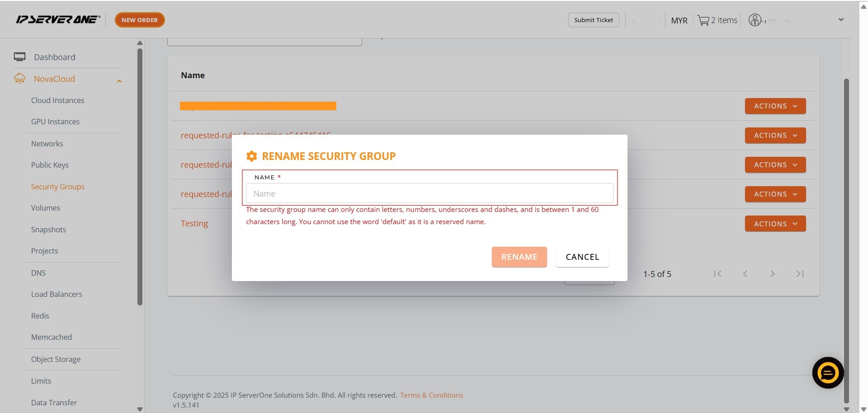Navigate to Cloud Instances
Image resolution: width=868 pixels, height=413 pixels.
57,100
